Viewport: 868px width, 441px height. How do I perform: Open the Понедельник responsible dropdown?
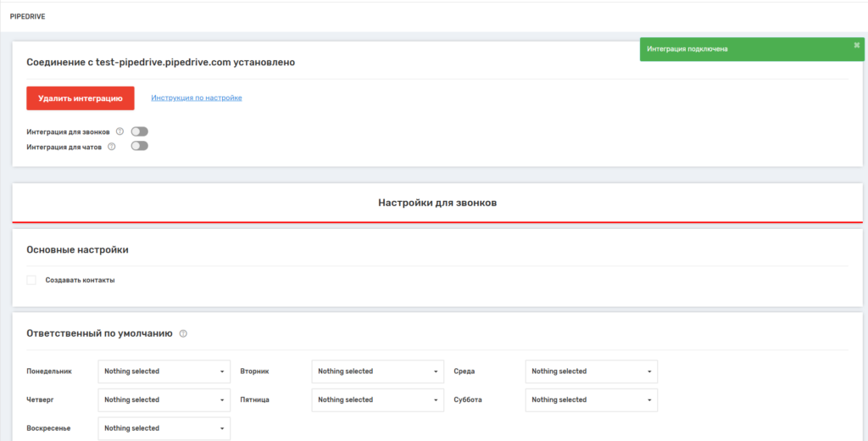coord(164,371)
